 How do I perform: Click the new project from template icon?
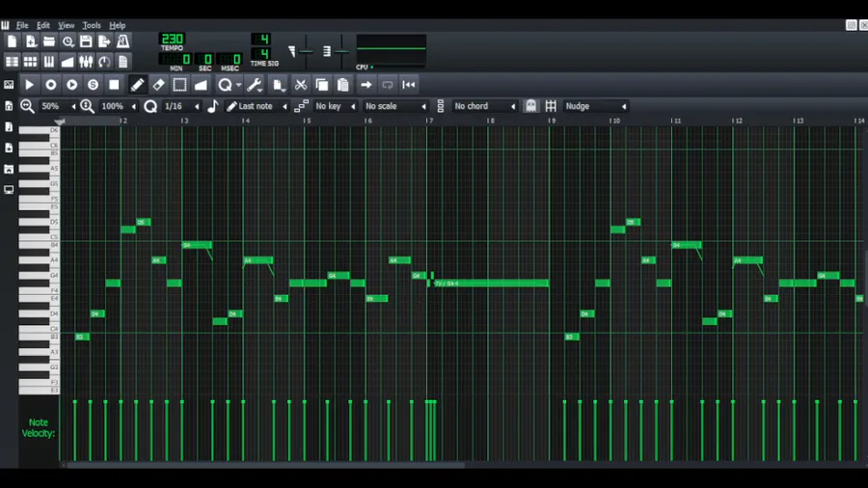31,41
